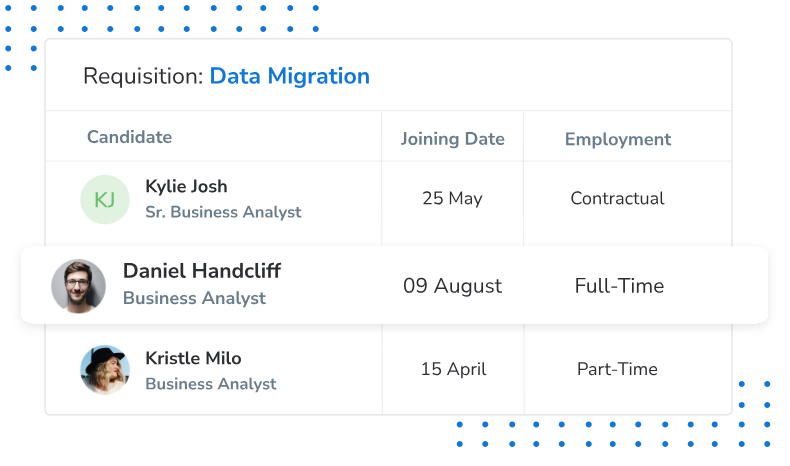Click Daniel Handcliff's Business Analyst title
The image size is (790, 466).
click(194, 298)
